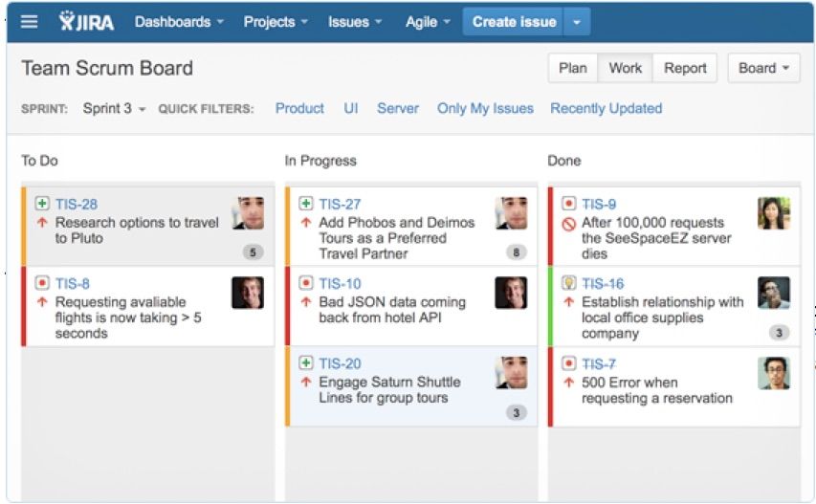Expand the Sprint 3 dropdown
816x504 pixels.
114,108
